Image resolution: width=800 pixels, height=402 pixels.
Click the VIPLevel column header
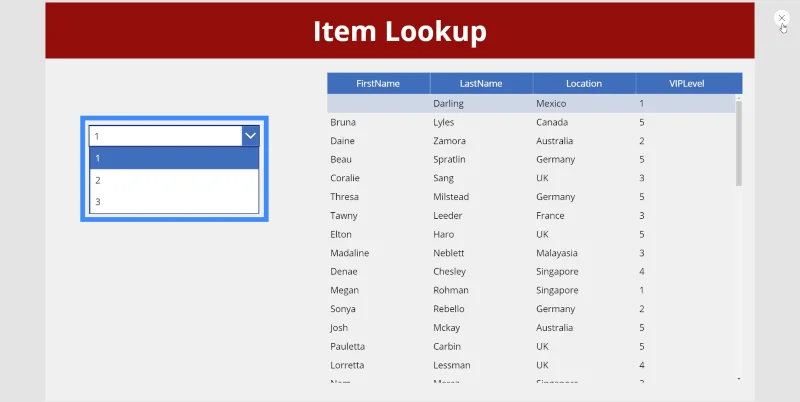coord(687,84)
